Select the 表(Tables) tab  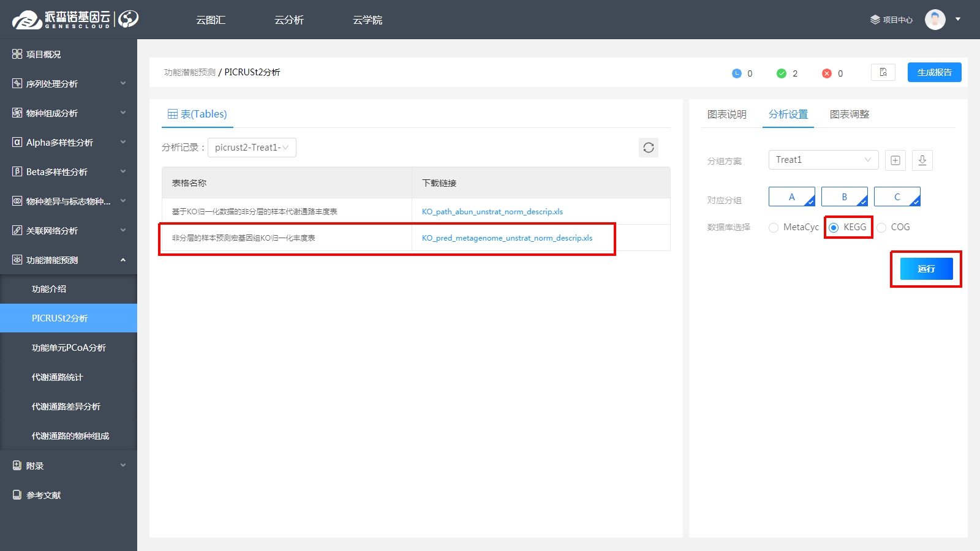point(197,114)
